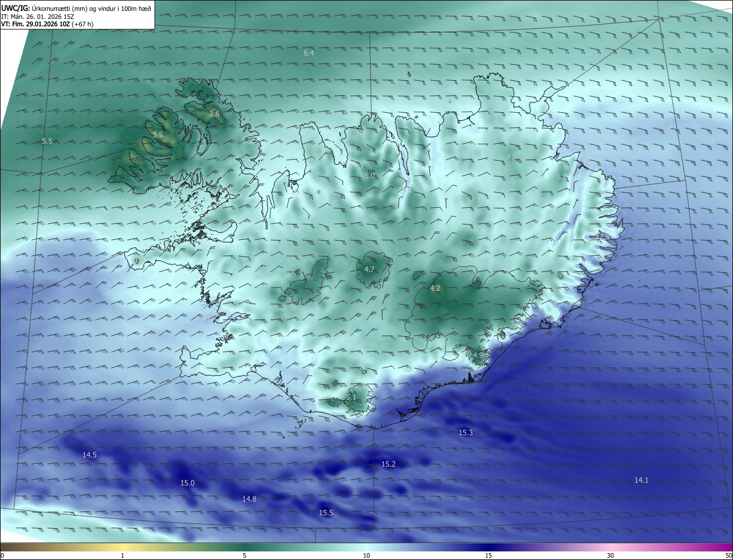Click the 'VT: Fim. 29.01.2026 10Z (+67 h)' line
The width and height of the screenshot is (733, 560).
coord(47,24)
